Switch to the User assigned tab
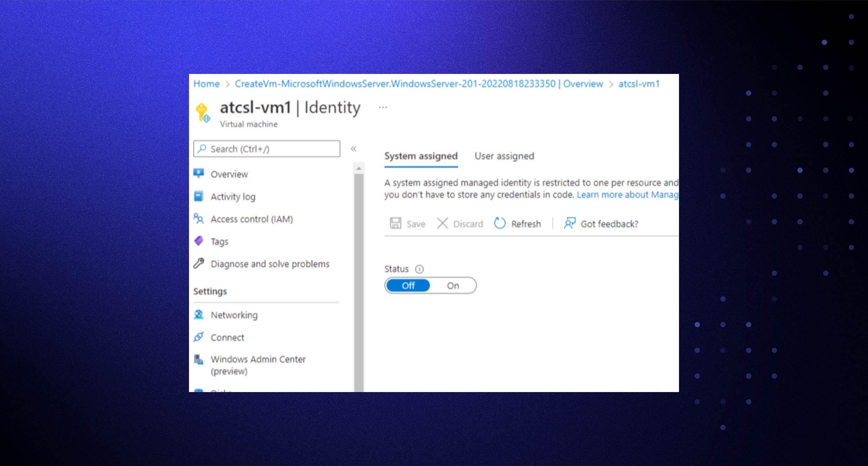Viewport: 868px width, 466px height. tap(504, 156)
